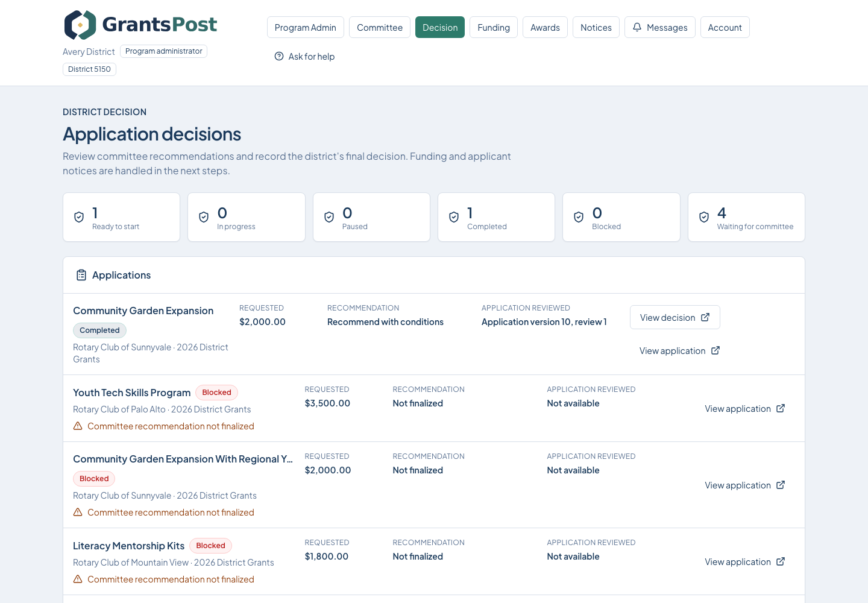The width and height of the screenshot is (868, 603).
Task: Click the Community Garden Expansion title
Action: point(143,311)
